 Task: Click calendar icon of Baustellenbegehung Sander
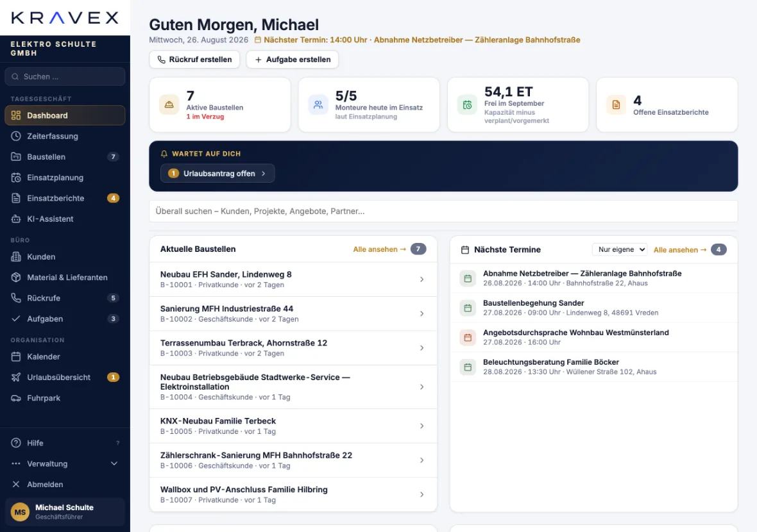point(468,308)
